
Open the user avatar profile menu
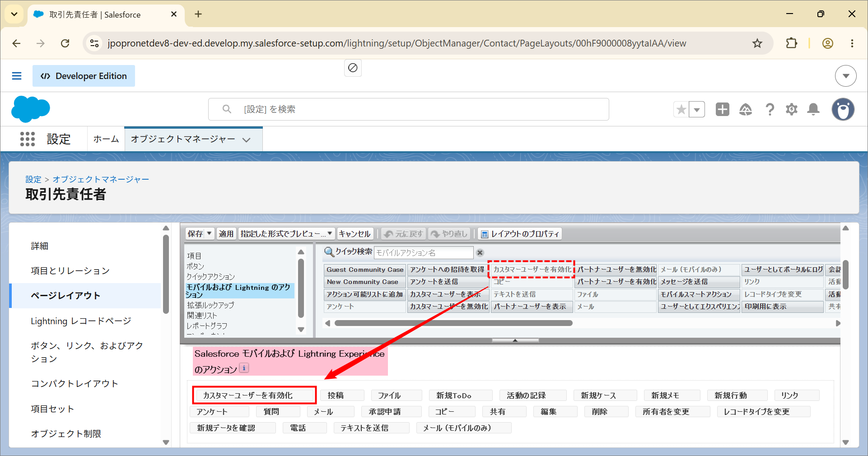[843, 109]
